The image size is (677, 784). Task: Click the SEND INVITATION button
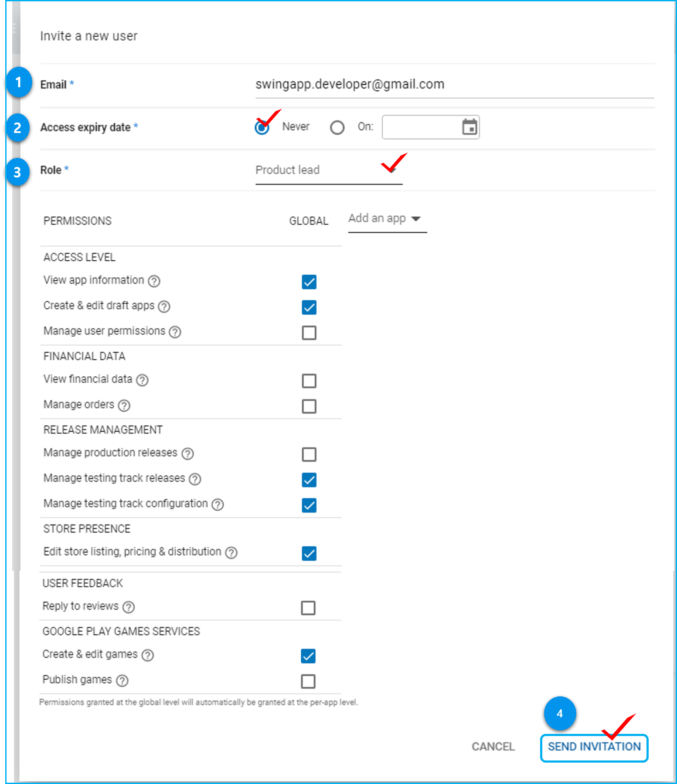pyautogui.click(x=594, y=747)
